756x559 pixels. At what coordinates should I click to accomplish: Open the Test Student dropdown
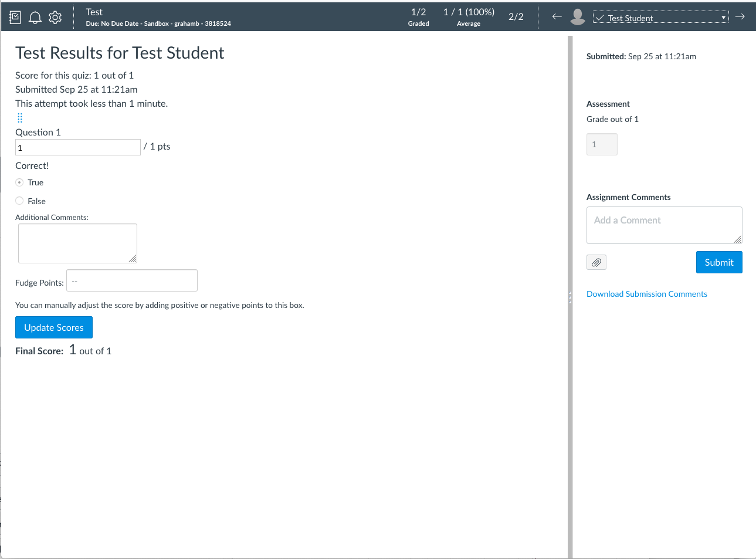[661, 18]
